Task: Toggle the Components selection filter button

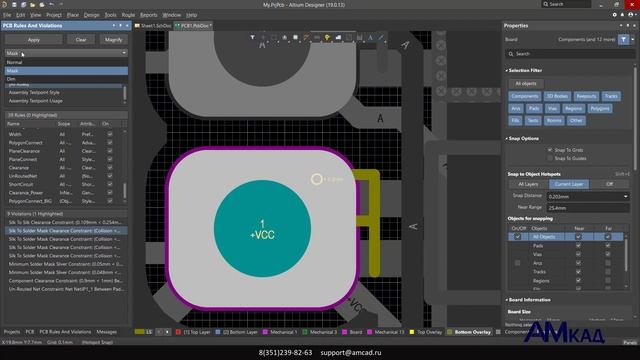Action: click(525, 96)
